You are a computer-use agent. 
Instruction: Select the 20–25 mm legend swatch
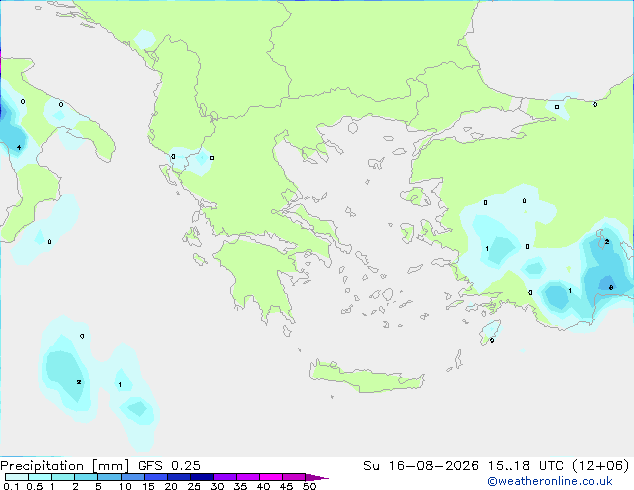[178, 477]
